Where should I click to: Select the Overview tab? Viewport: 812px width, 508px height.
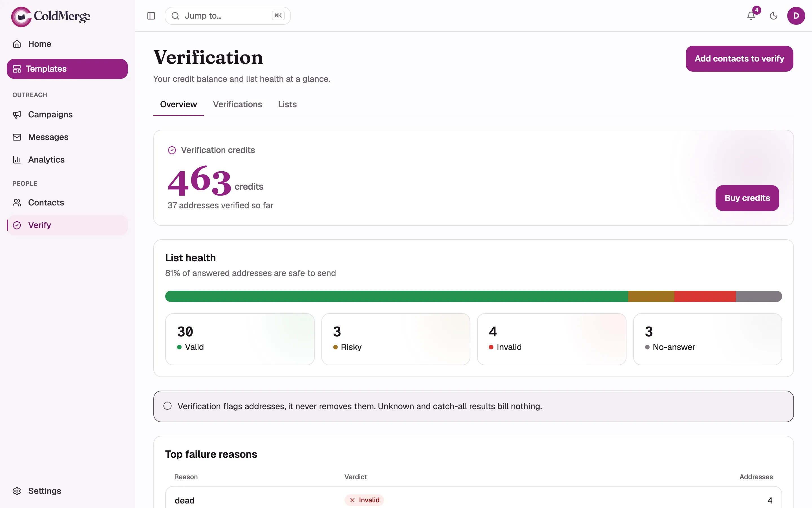click(x=178, y=104)
